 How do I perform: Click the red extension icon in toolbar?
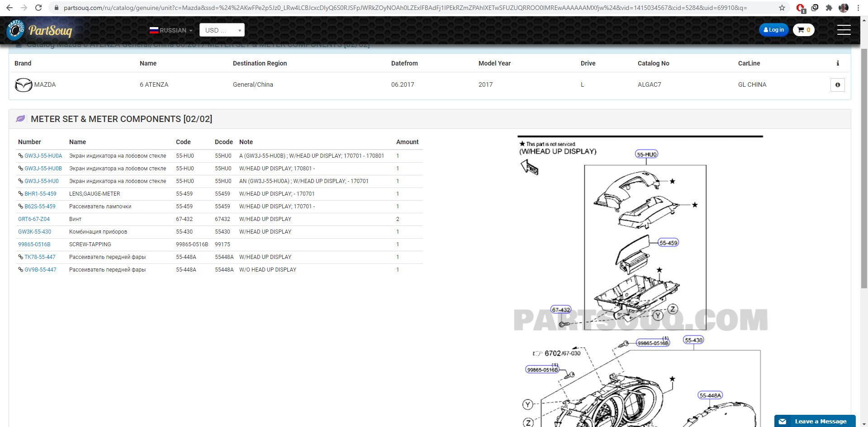tap(800, 8)
